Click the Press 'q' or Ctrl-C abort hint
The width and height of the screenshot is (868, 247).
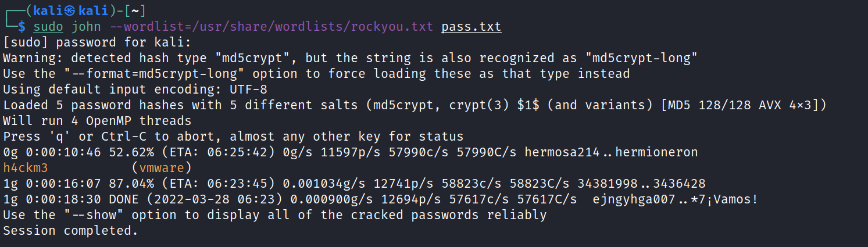(x=233, y=137)
